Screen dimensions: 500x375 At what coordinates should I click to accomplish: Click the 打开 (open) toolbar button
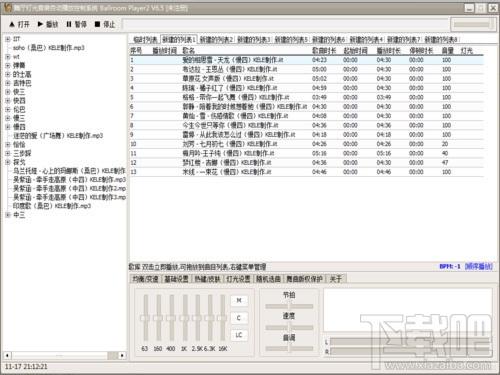point(20,24)
